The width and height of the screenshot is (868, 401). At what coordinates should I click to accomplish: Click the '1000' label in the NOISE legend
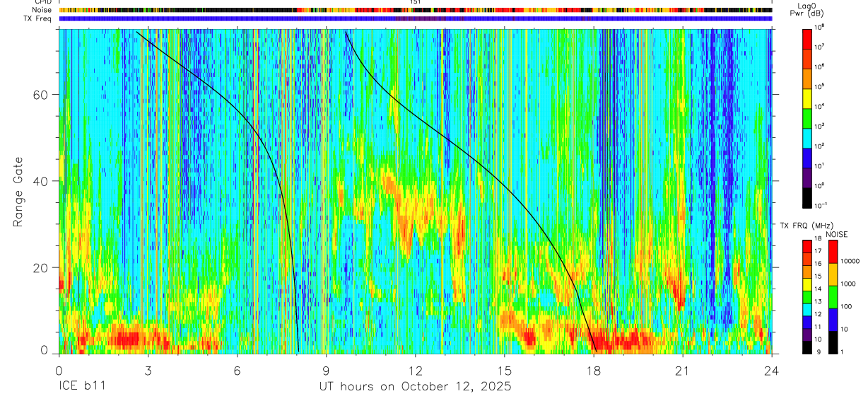click(848, 284)
